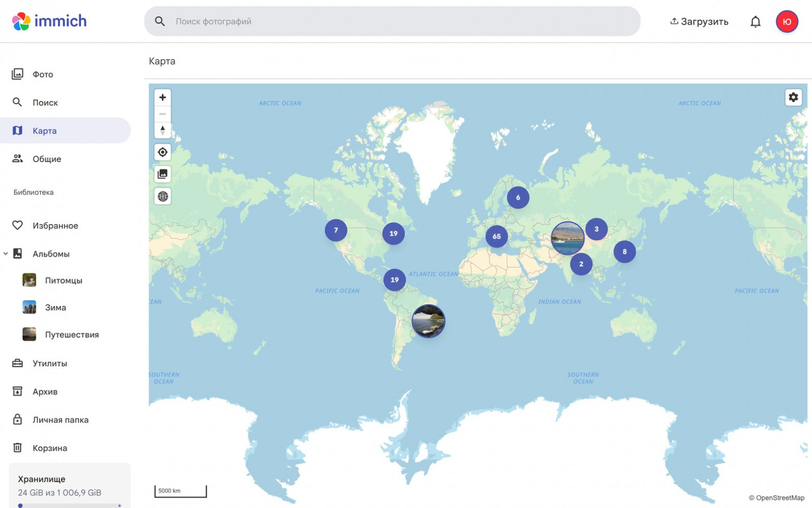The width and height of the screenshot is (812, 508).
Task: Open the Фото section
Action: (66, 74)
